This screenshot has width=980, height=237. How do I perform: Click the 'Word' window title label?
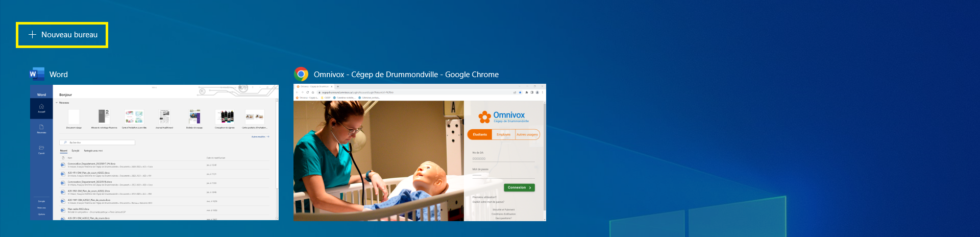[59, 75]
